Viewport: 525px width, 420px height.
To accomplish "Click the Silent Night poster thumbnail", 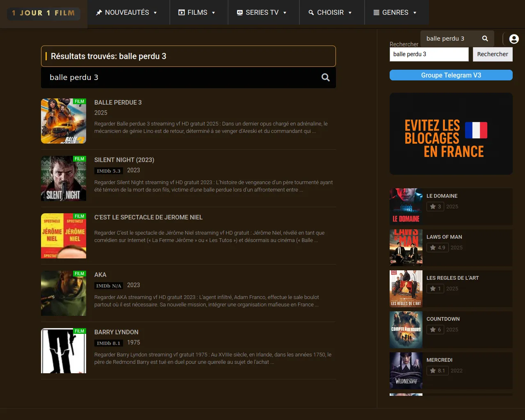I will [64, 178].
